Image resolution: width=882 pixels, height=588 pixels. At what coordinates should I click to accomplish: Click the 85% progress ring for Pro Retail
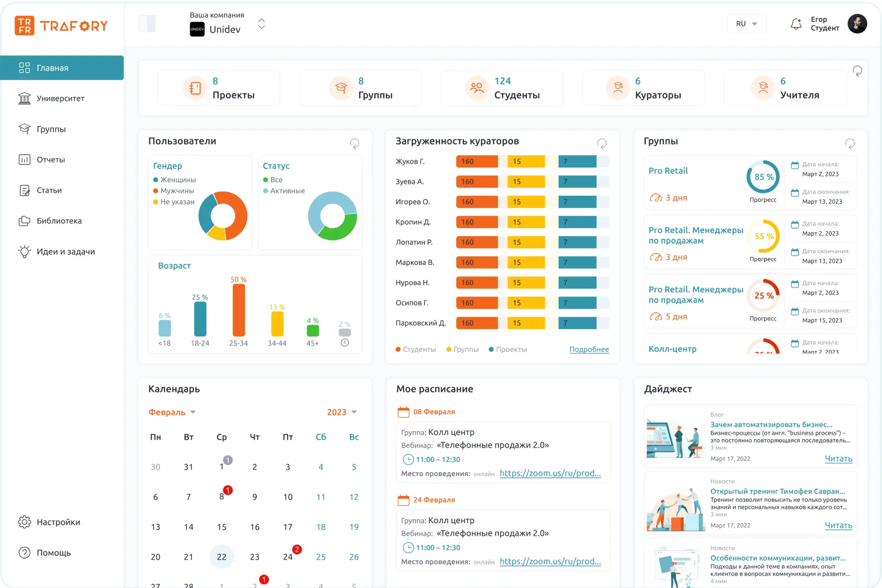[x=763, y=177]
